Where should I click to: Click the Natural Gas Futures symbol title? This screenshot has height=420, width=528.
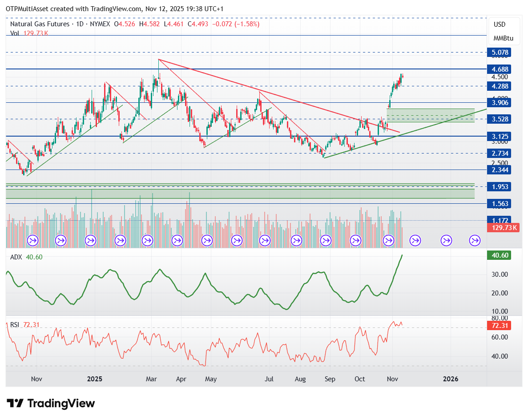40,24
